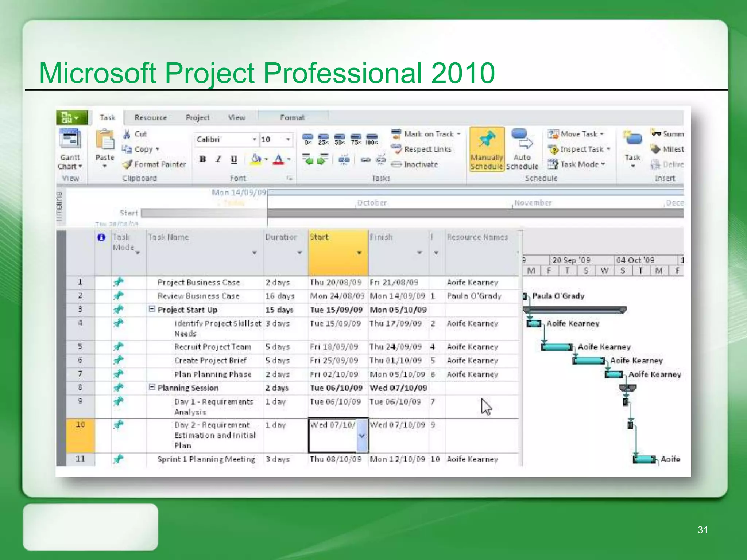The image size is (747, 560).
Task: Open Finish column filter arrow
Action: 419,253
